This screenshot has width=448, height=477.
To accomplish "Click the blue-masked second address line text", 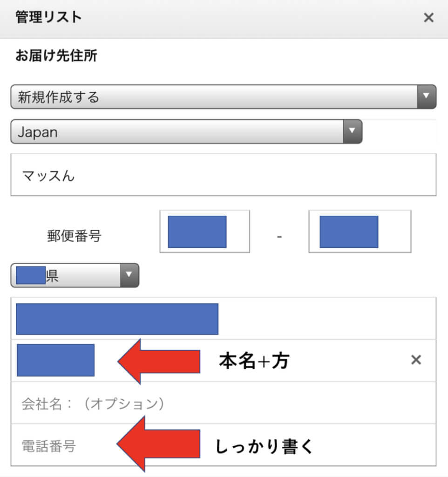I will 55,360.
